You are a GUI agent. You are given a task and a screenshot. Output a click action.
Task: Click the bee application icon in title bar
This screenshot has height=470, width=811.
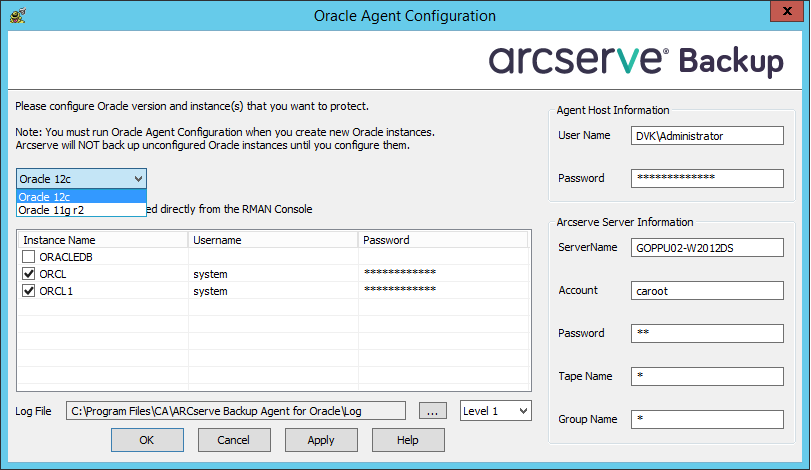(x=18, y=15)
